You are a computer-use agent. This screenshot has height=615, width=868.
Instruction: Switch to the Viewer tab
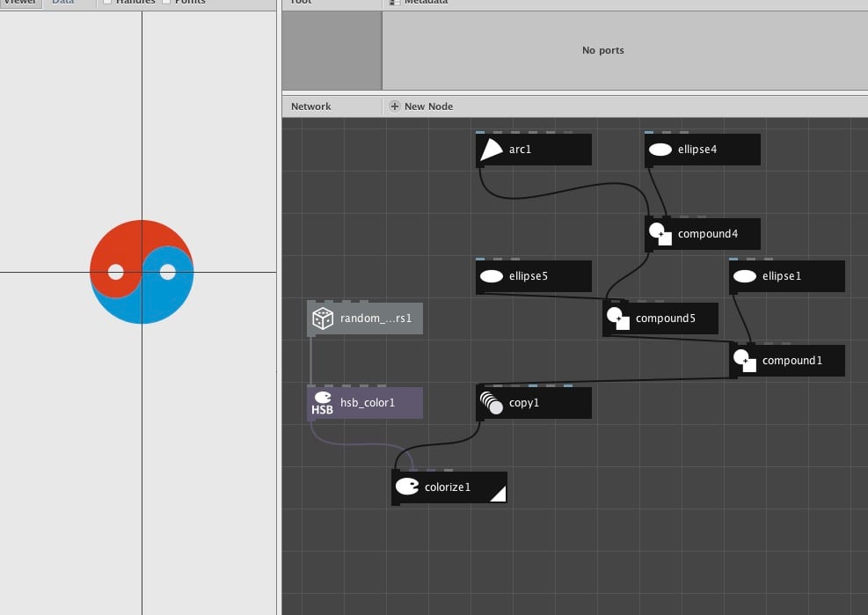[20, 3]
